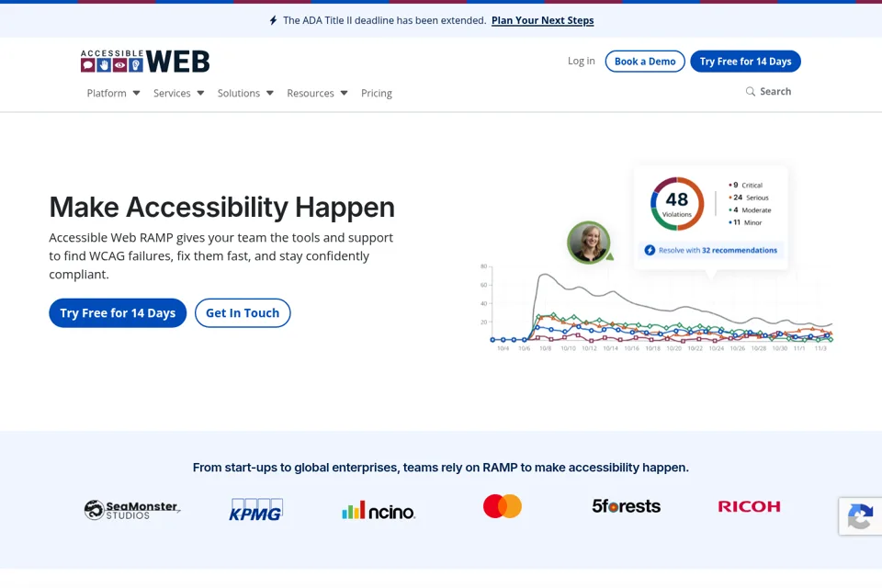The width and height of the screenshot is (882, 588).
Task: Click the woman's avatar photo
Action: (588, 243)
